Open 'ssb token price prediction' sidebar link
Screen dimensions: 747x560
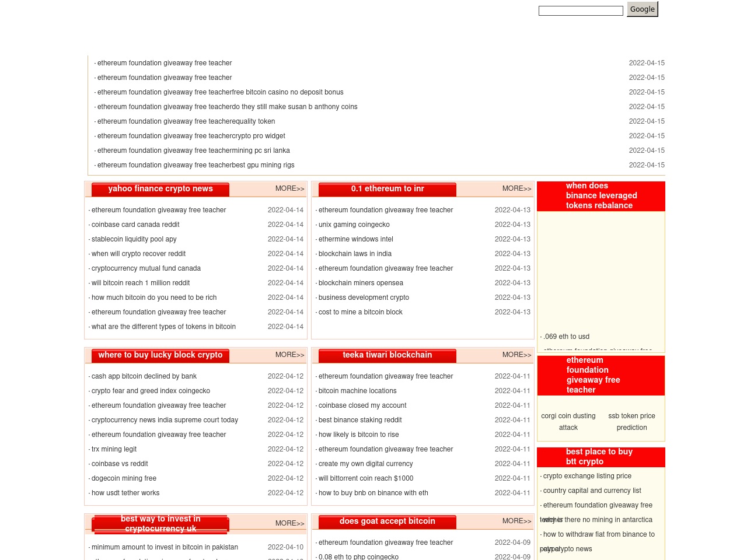coord(632,422)
